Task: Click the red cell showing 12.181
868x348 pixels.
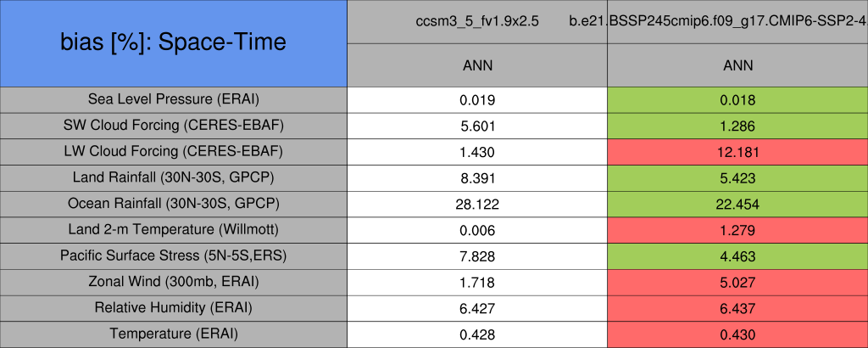Action: pos(737,152)
